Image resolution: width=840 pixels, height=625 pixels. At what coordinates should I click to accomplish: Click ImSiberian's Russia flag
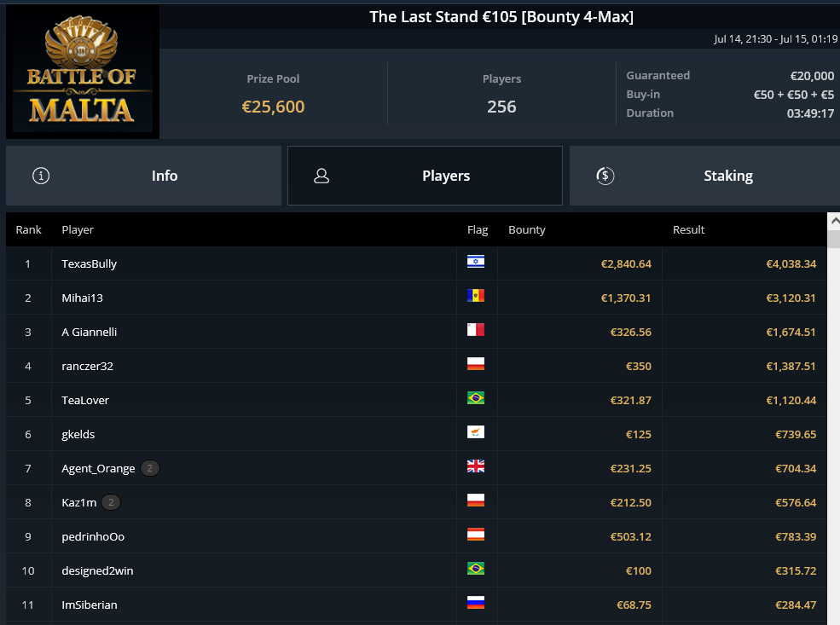(476, 603)
